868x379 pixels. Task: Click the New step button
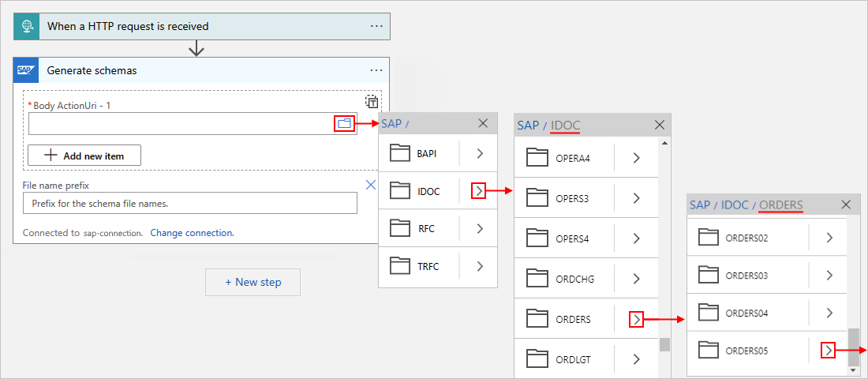click(x=253, y=282)
